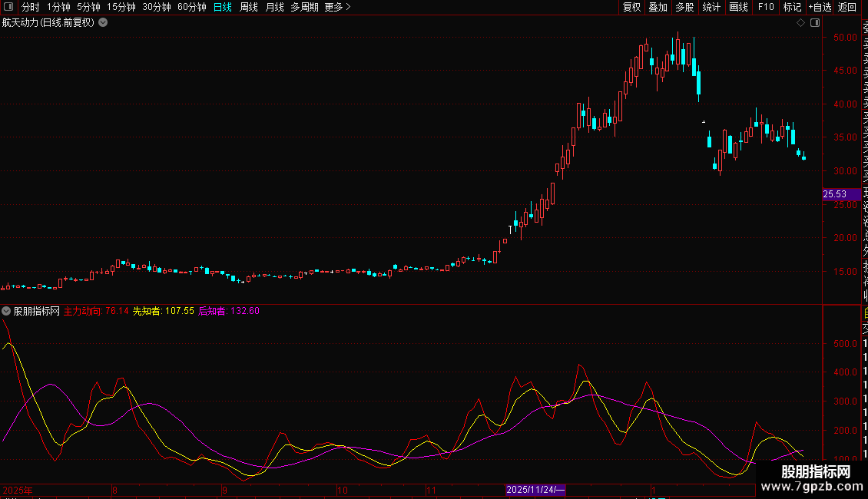Click the 30.00 price axis label
Viewport: 868px width, 499px height.
(x=845, y=171)
